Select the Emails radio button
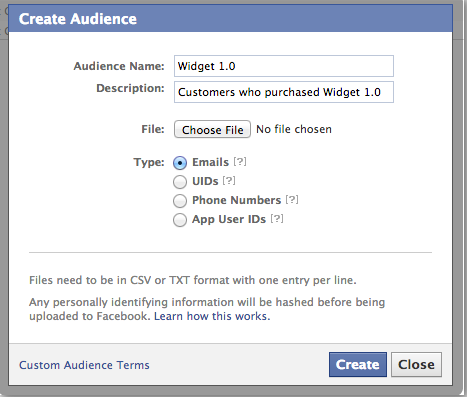The width and height of the screenshot is (467, 397). click(180, 163)
